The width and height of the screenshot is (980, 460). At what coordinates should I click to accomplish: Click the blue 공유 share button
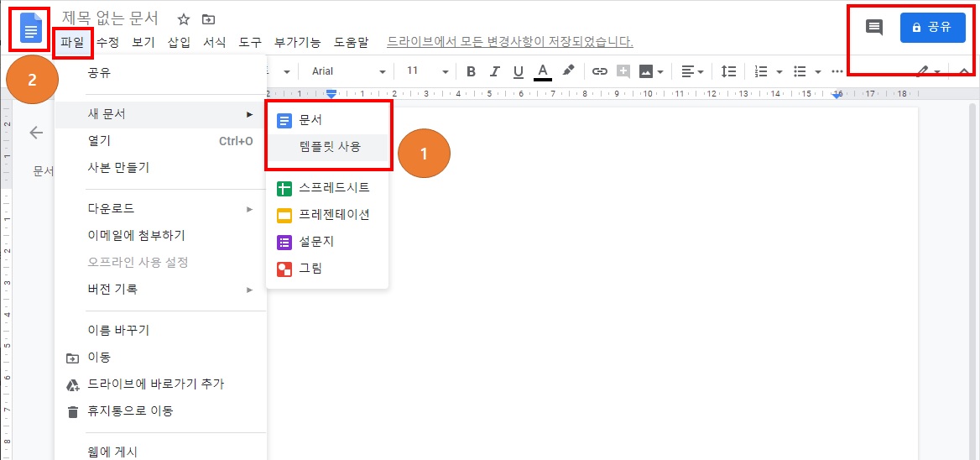click(932, 28)
